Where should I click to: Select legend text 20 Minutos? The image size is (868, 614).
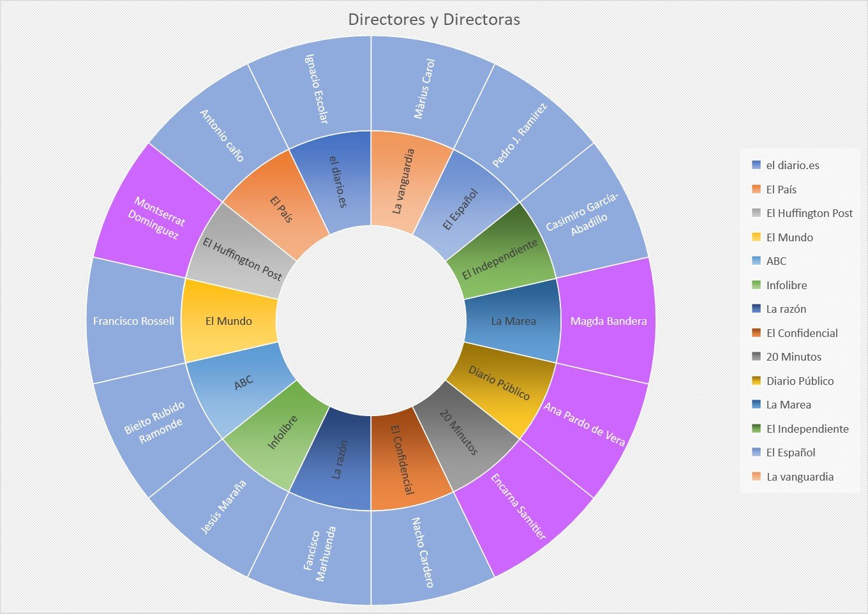793,357
